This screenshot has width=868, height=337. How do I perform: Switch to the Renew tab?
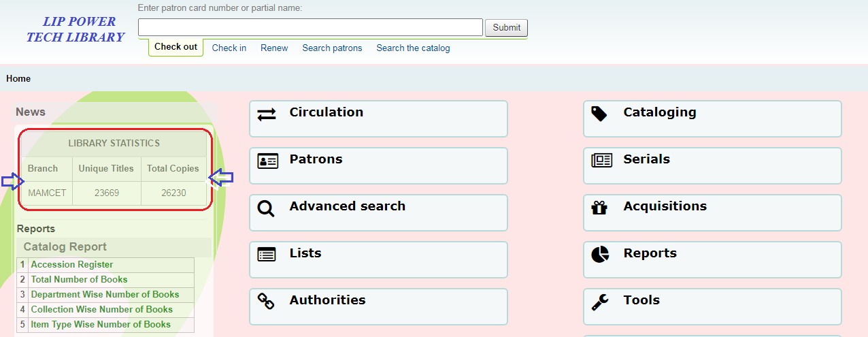point(274,48)
